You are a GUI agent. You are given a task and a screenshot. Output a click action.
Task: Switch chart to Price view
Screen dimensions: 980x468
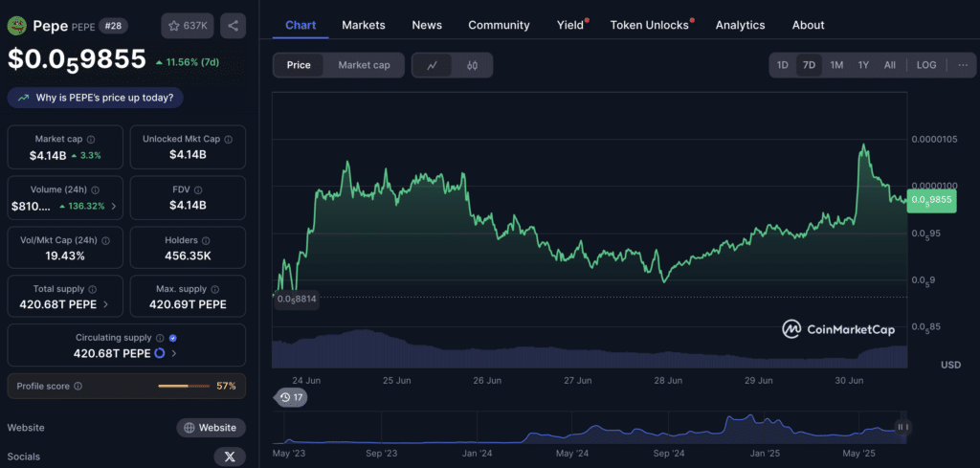click(x=299, y=65)
